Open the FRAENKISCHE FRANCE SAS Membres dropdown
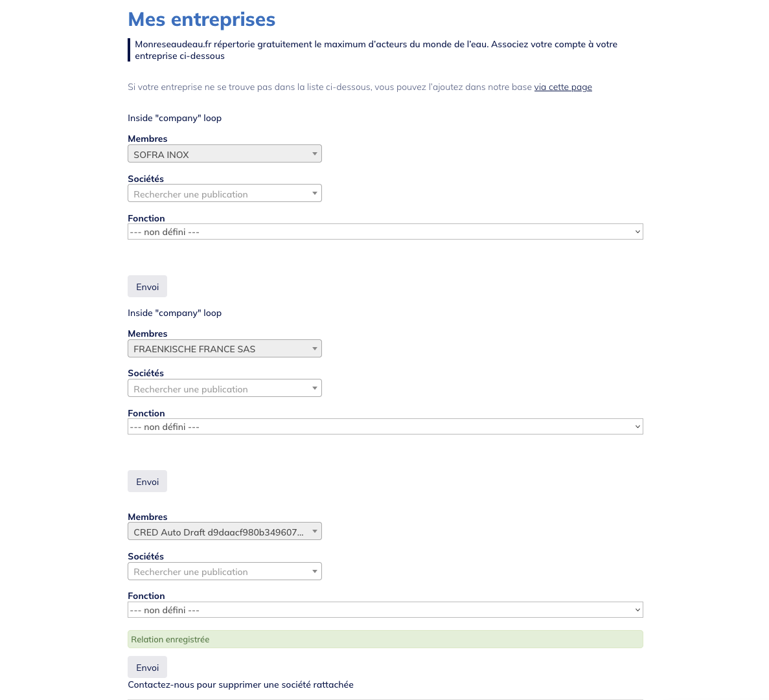Screen dimensions: 769x700 point(225,348)
